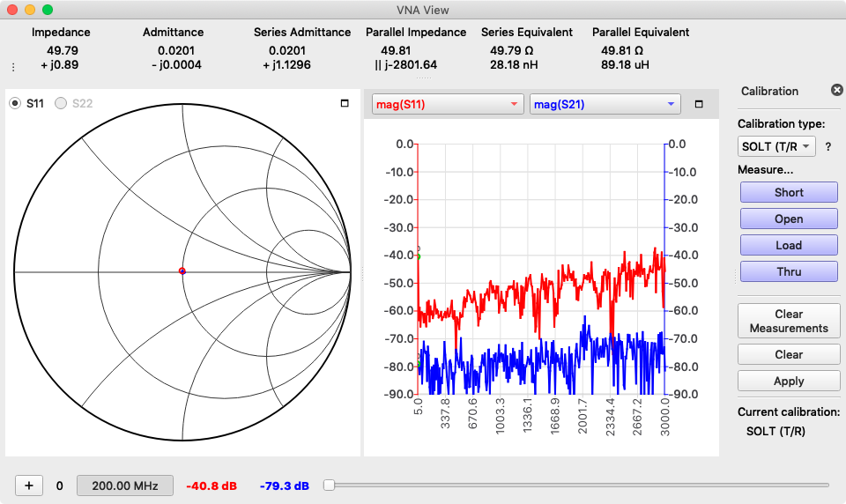Maximize the magnitude graph pane
Screen dimensions: 846x504
[x=699, y=104]
